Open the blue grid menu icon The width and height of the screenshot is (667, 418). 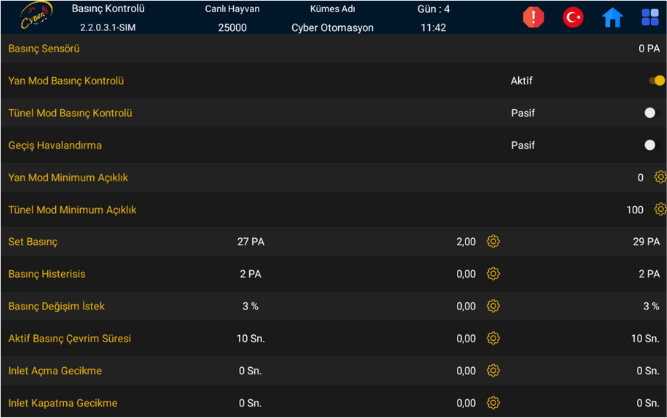(650, 17)
